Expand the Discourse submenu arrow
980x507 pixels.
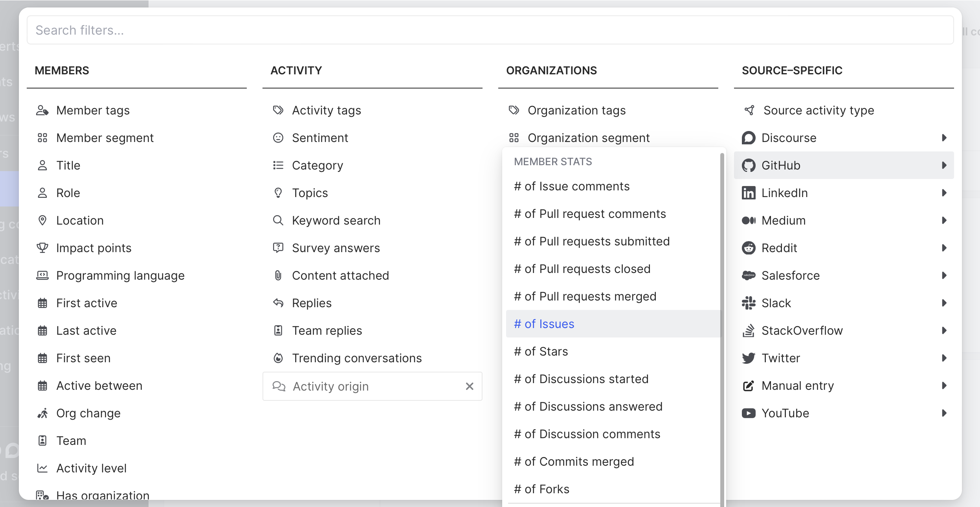pyautogui.click(x=944, y=138)
